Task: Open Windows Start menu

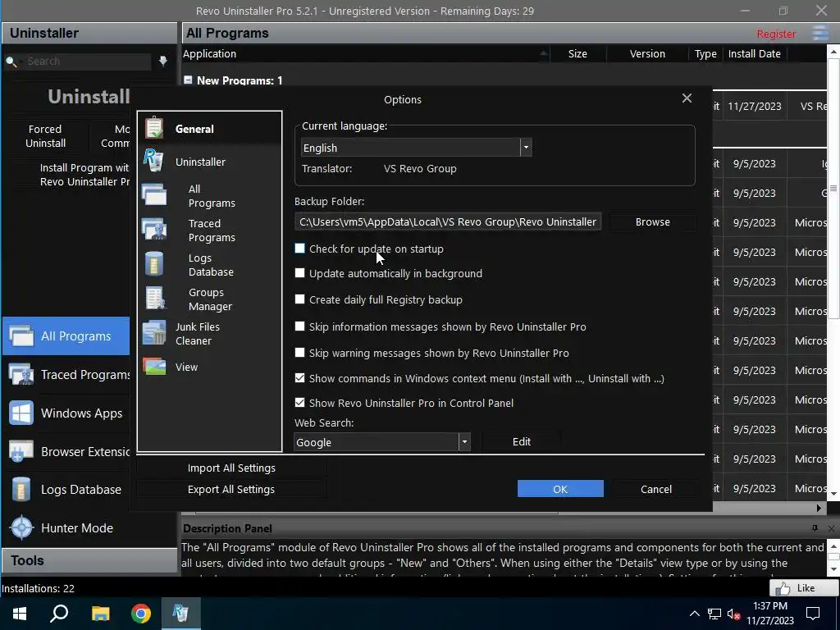Action: [x=20, y=614]
